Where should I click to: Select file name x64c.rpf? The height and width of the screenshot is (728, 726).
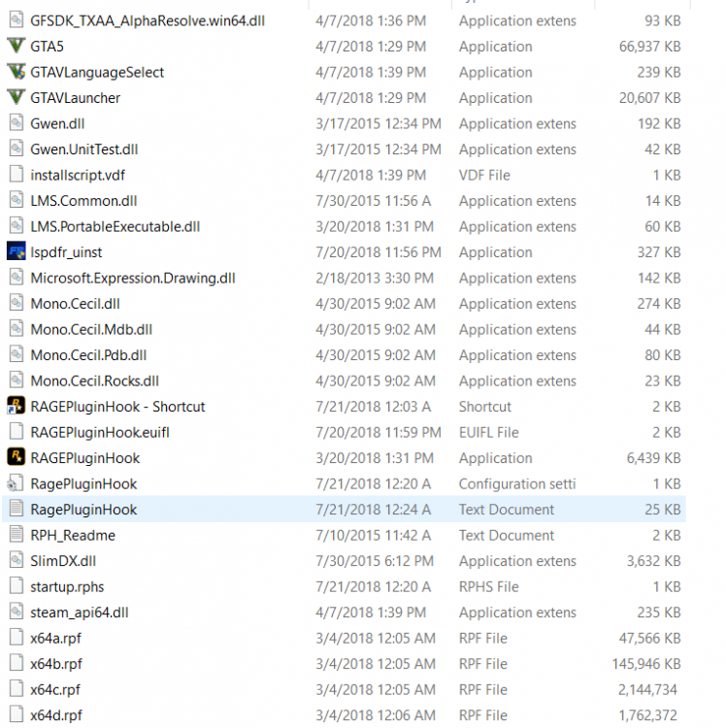click(55, 690)
